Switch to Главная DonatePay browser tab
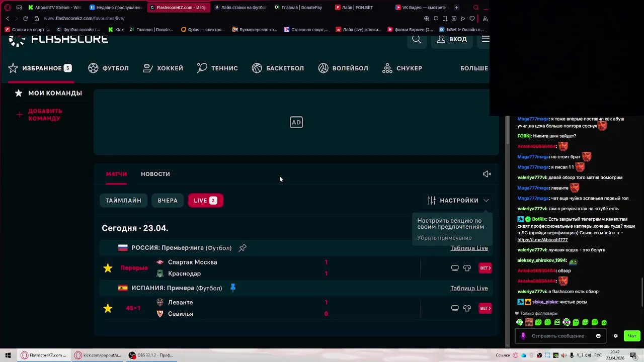Viewport: 644px width, 362px height. 299,8
